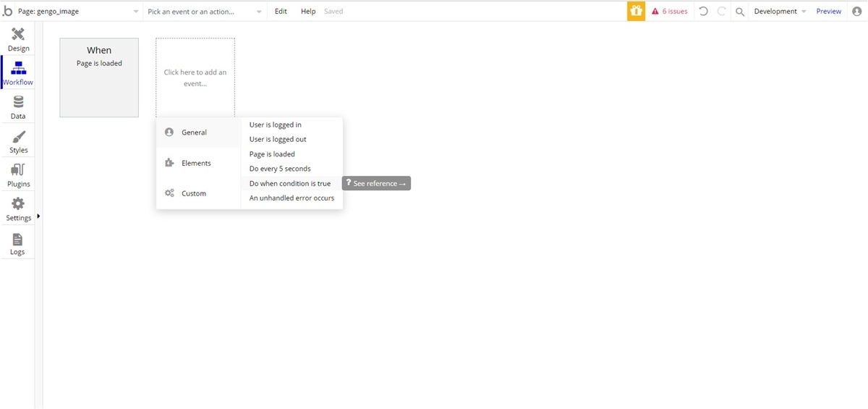
Task: Click the 'Click here to add an event' box
Action: click(195, 77)
